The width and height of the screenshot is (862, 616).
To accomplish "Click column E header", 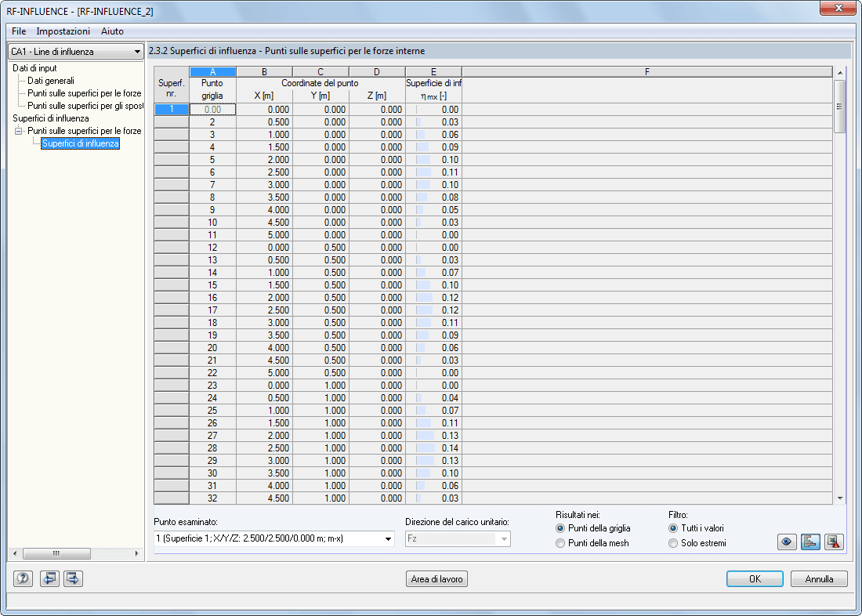I will tap(434, 72).
